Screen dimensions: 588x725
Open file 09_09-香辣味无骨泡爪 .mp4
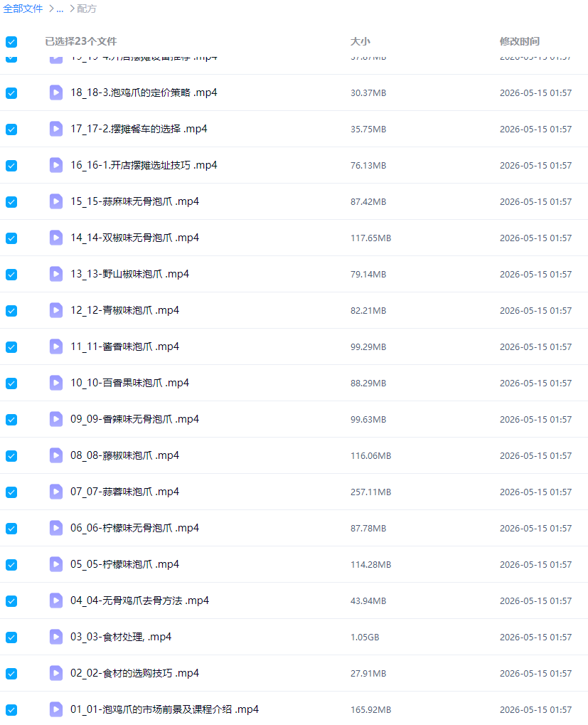tap(134, 419)
